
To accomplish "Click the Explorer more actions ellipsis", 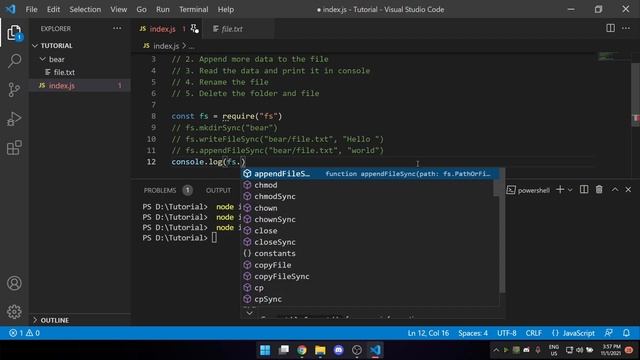I will tap(117, 29).
